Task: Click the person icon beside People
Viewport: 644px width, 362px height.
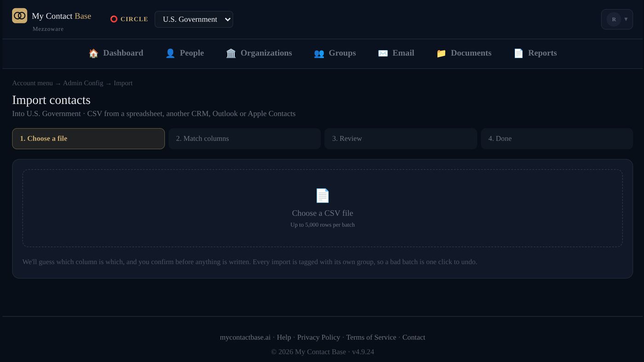Action: click(x=170, y=53)
